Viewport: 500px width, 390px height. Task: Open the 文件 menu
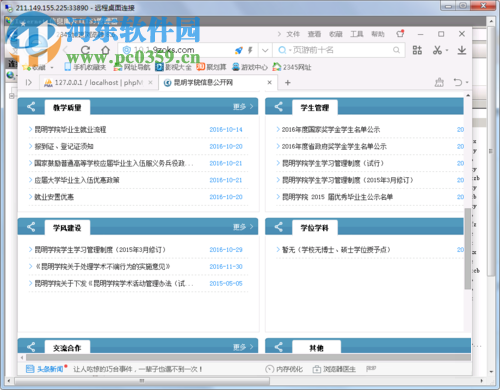(293, 34)
